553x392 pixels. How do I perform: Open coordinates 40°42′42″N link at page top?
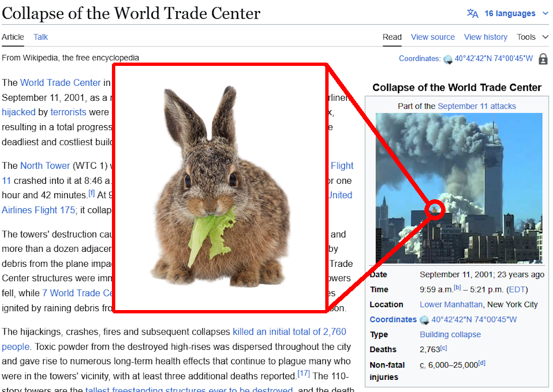click(494, 59)
